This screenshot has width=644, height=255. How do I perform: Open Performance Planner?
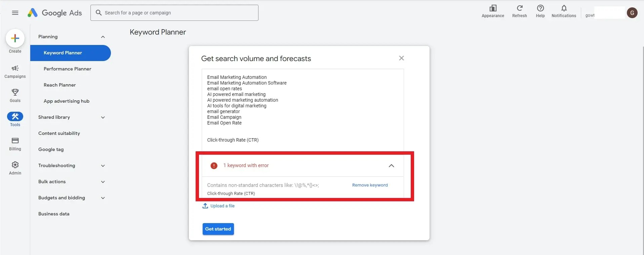tap(68, 69)
